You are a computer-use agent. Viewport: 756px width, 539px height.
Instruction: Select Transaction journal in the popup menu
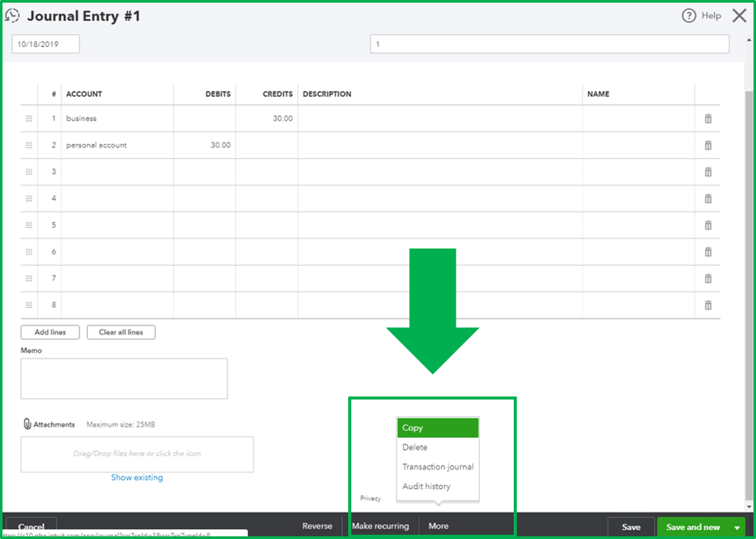[x=438, y=466]
